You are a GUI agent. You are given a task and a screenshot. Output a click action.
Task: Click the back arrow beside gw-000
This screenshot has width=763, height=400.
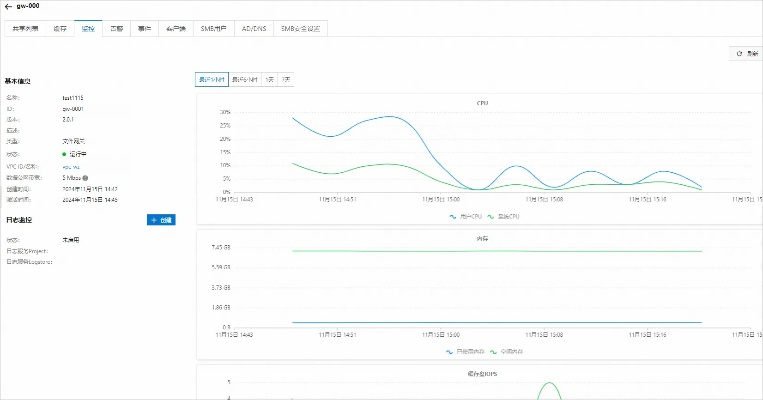[8, 6]
